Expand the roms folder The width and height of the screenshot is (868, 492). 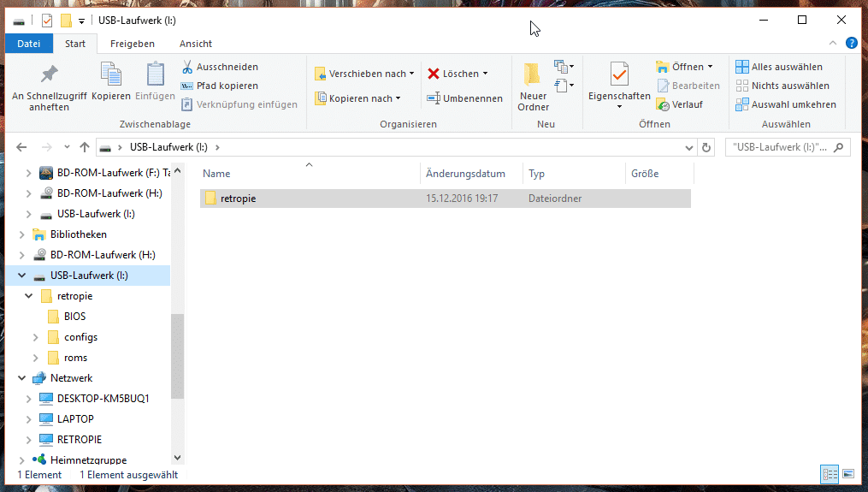35,358
